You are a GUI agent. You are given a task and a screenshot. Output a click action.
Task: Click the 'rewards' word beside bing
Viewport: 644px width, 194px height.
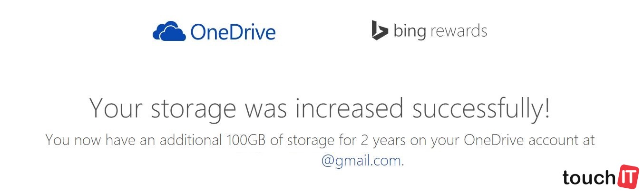tap(459, 31)
